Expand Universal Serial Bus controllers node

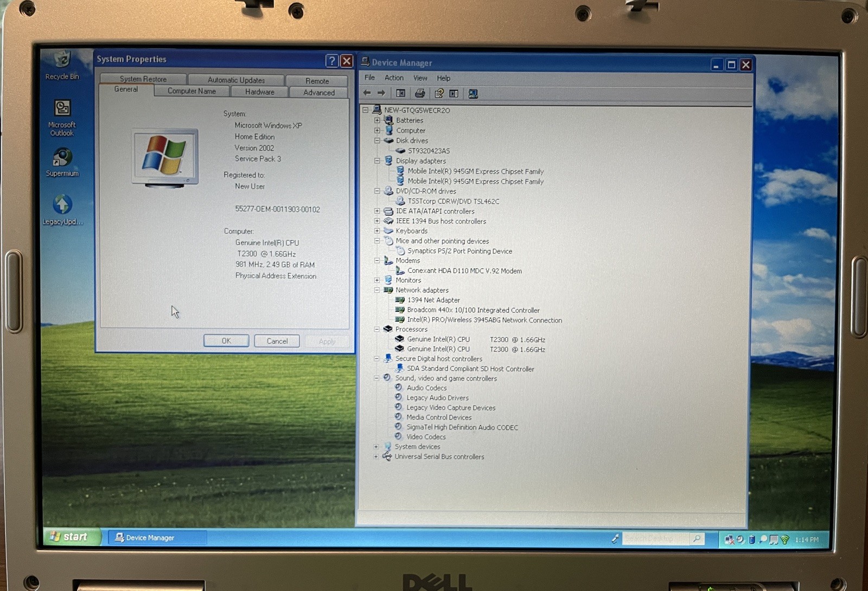point(376,457)
